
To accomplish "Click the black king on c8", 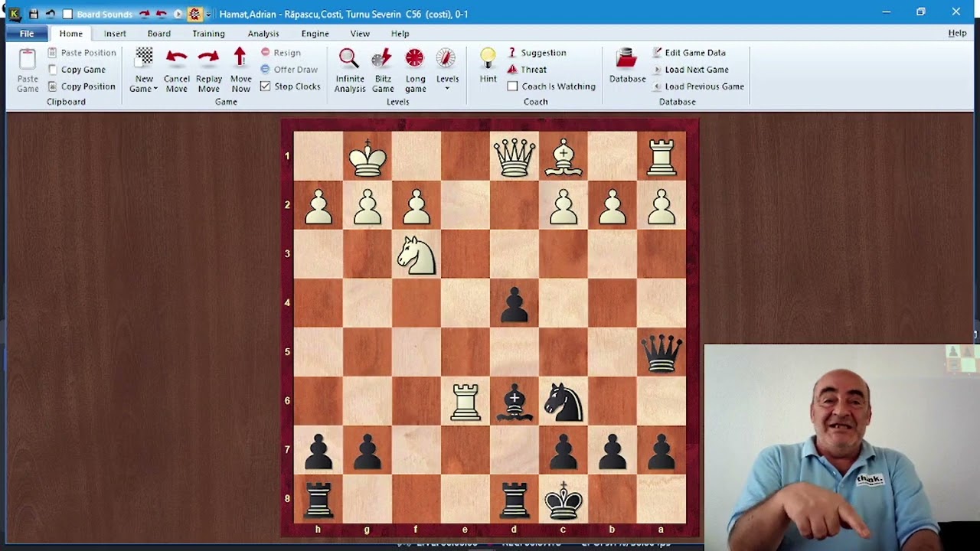I will (x=563, y=500).
